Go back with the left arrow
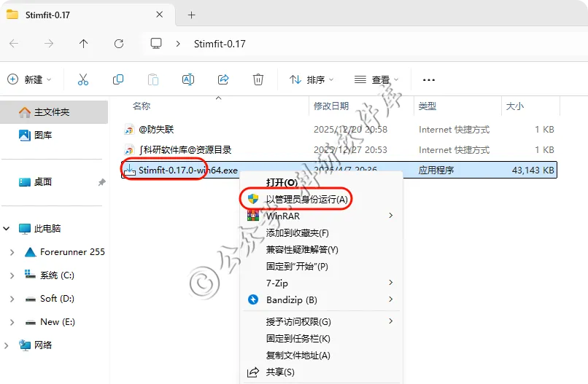The image size is (588, 384). pos(14,44)
